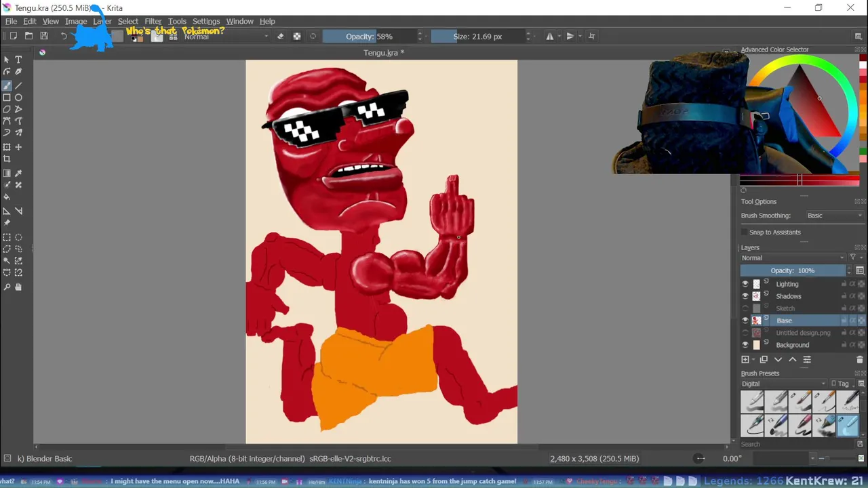
Task: Enable Snap to Assistants checkbox
Action: tap(745, 232)
